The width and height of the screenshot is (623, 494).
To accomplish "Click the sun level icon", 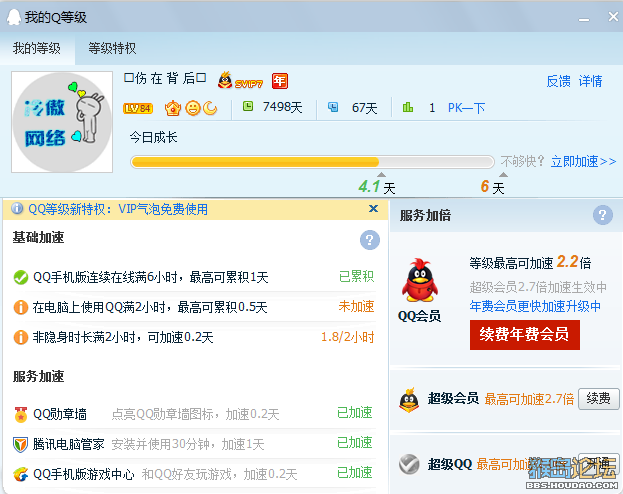I will pos(193,108).
